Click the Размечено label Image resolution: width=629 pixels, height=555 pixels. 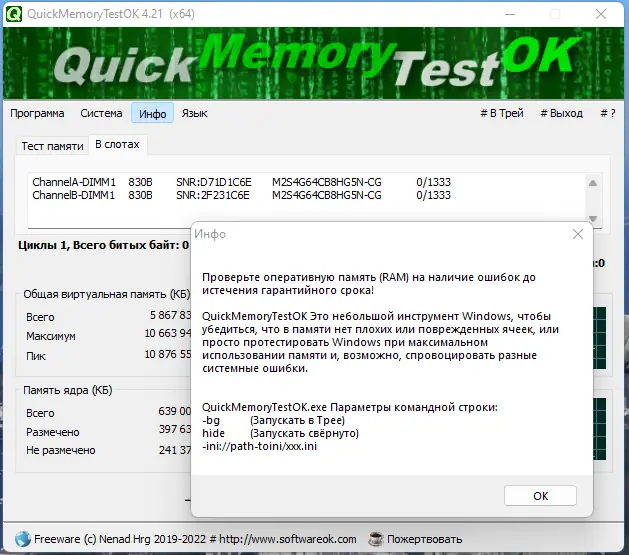point(53,432)
